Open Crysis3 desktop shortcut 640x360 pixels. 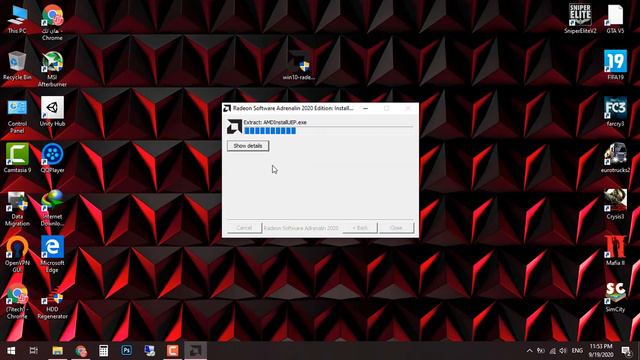(x=615, y=204)
